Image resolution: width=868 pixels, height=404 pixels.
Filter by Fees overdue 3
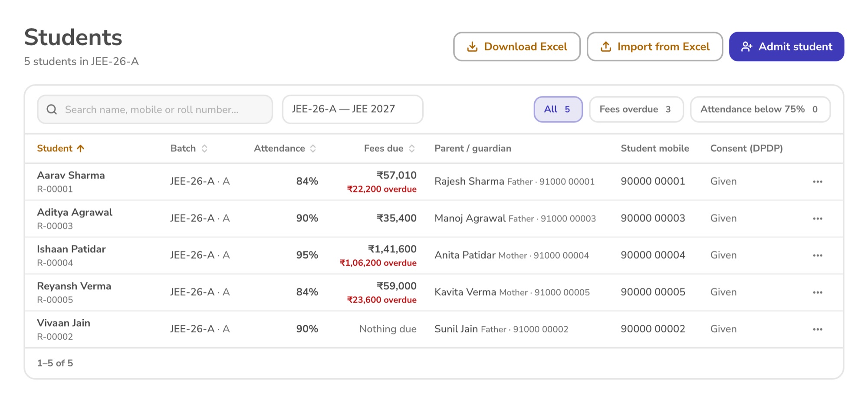636,109
